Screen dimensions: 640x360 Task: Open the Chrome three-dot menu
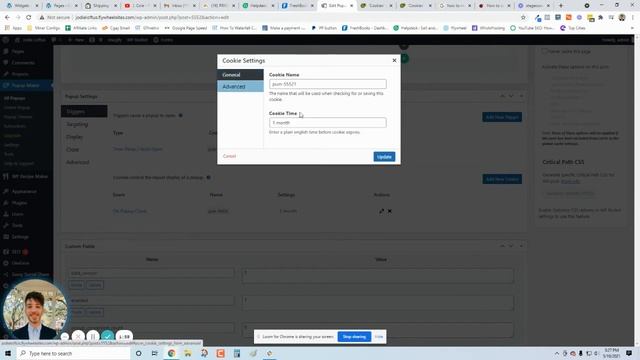[x=633, y=18]
